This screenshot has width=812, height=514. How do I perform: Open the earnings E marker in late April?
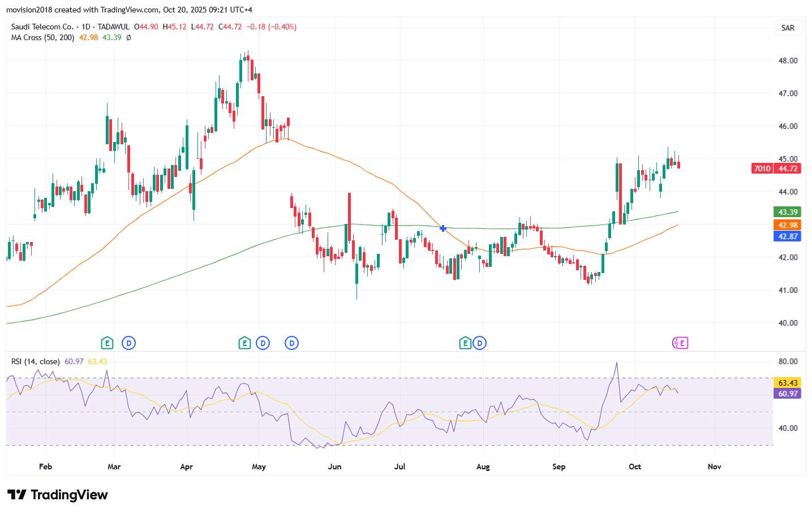point(244,343)
